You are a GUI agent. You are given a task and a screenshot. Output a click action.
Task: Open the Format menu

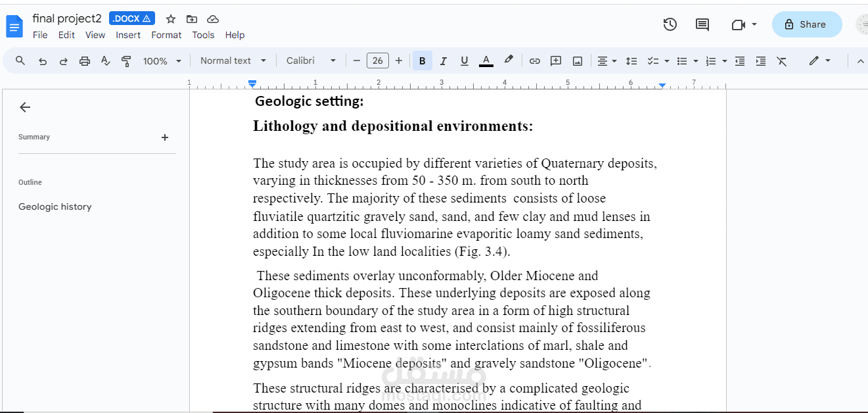click(166, 35)
